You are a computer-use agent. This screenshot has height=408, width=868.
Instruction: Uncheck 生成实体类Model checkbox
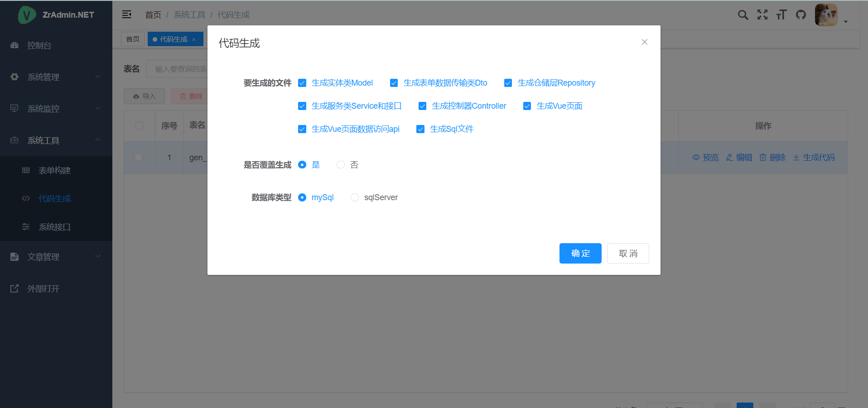pyautogui.click(x=302, y=83)
